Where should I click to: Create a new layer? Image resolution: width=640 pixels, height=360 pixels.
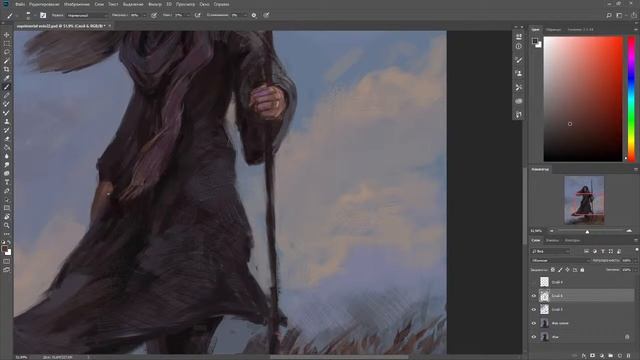pyautogui.click(x=620, y=356)
